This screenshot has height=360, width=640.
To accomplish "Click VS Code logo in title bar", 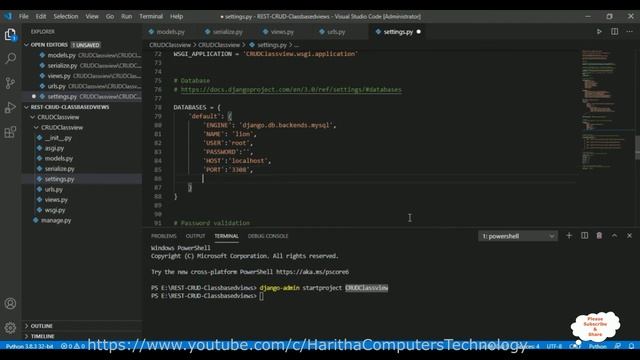I will click(x=8, y=16).
